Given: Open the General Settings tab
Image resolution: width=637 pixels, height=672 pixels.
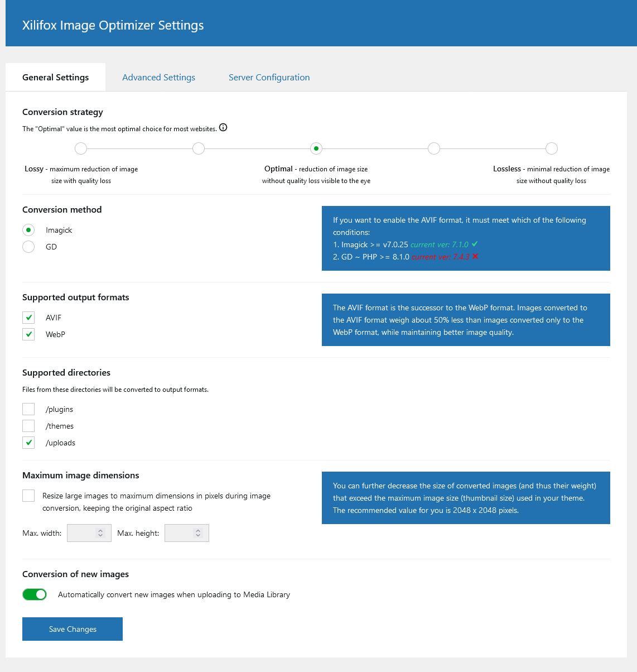Looking at the screenshot, I should click(x=56, y=77).
